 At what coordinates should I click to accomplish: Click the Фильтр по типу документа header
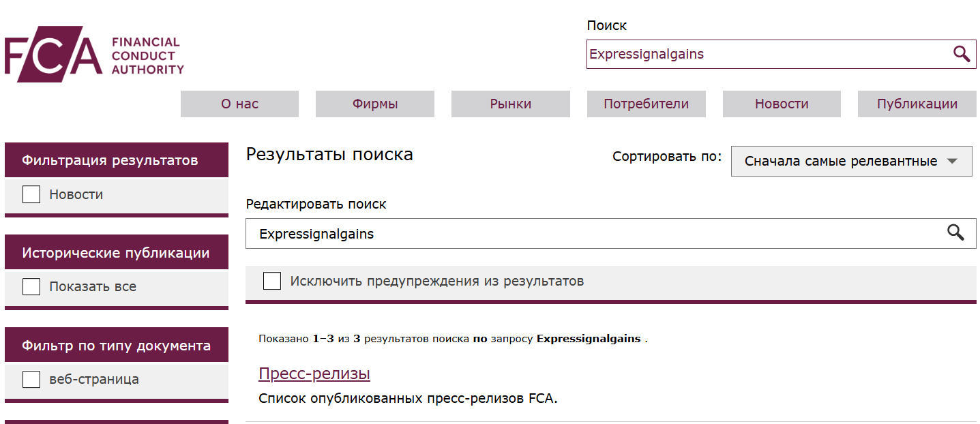tap(117, 346)
